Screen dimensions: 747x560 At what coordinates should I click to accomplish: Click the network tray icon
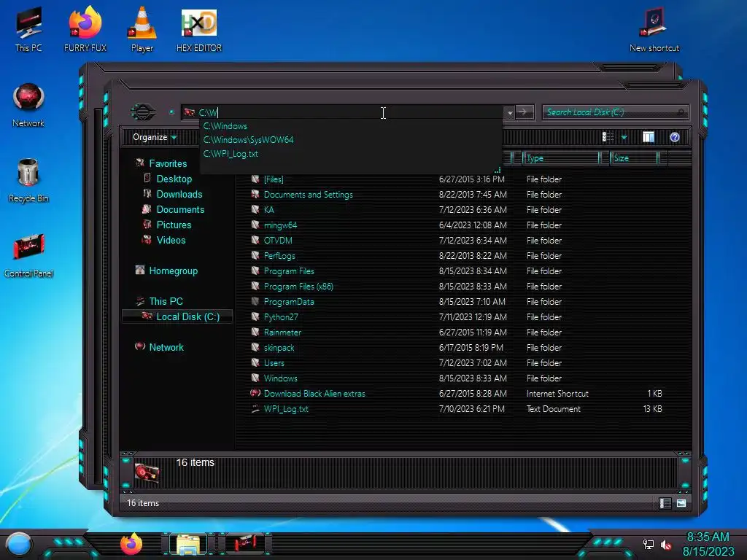click(x=649, y=544)
